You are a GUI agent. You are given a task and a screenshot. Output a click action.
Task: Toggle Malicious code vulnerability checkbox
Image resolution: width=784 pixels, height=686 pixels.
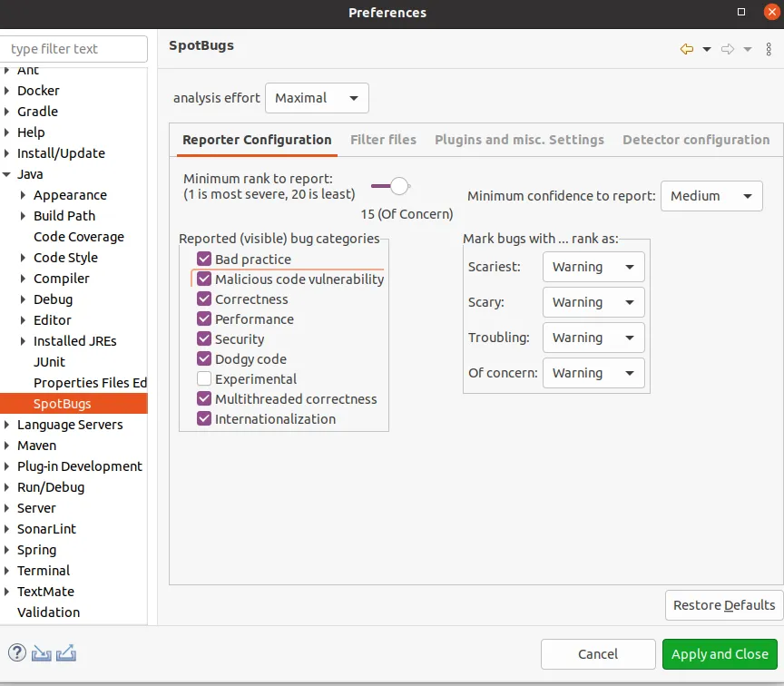click(204, 279)
